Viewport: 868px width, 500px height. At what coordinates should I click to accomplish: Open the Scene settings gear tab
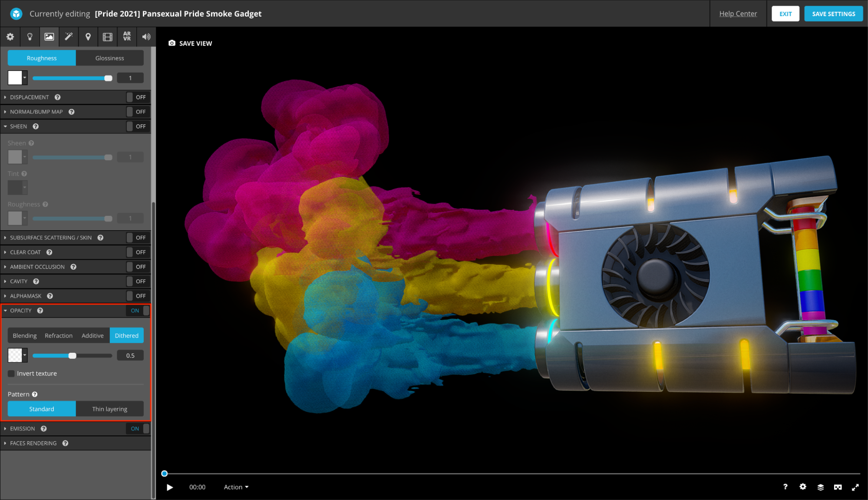tap(10, 37)
